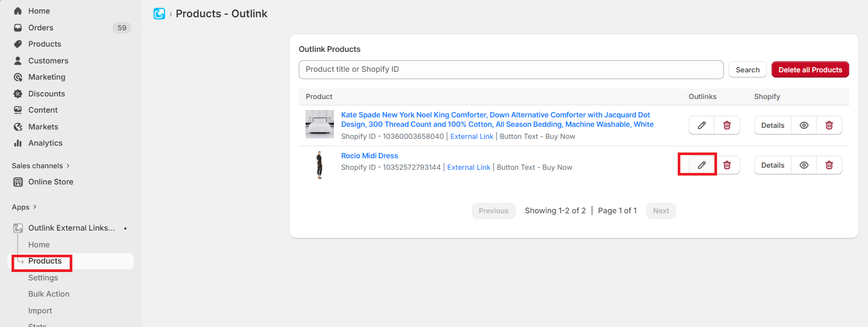Click the Orders inbox icon

point(18,28)
